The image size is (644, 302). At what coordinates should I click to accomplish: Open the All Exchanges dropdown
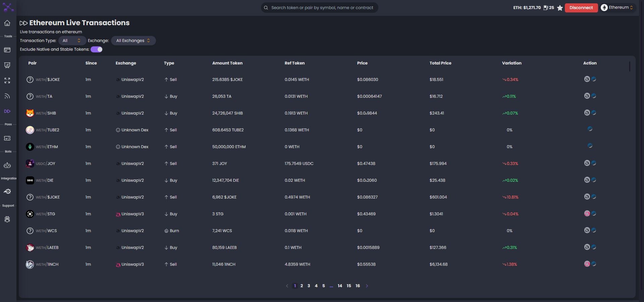(133, 41)
